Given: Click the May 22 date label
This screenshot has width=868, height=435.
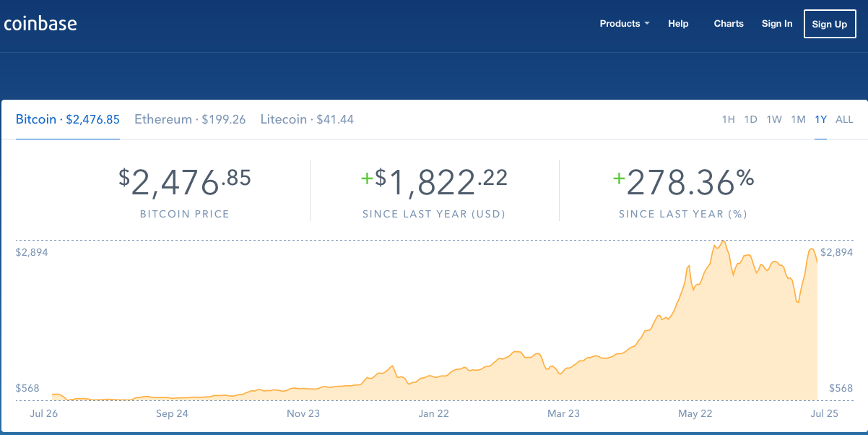Looking at the screenshot, I should [x=695, y=413].
